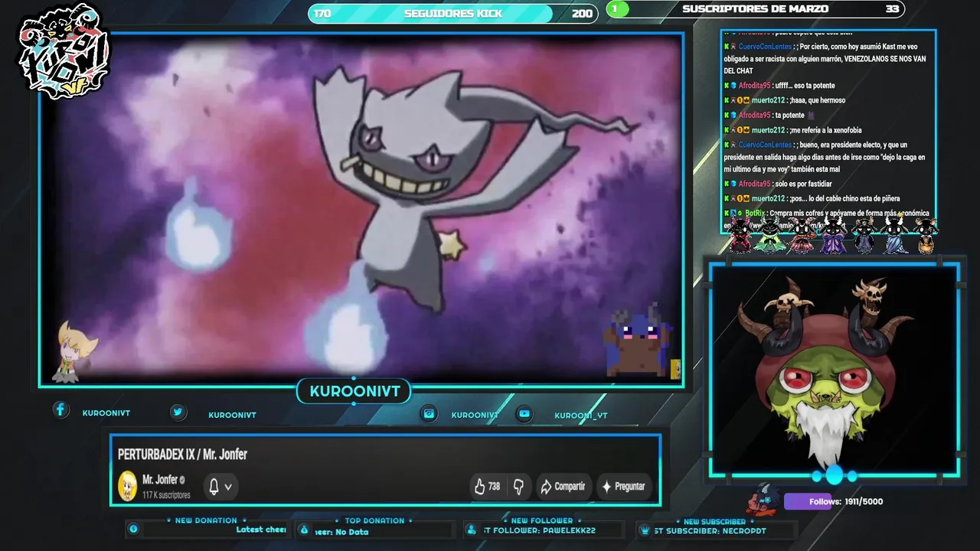The width and height of the screenshot is (980, 551).
Task: Click the verified badge next to Mr. Jonfer
Action: 182,481
